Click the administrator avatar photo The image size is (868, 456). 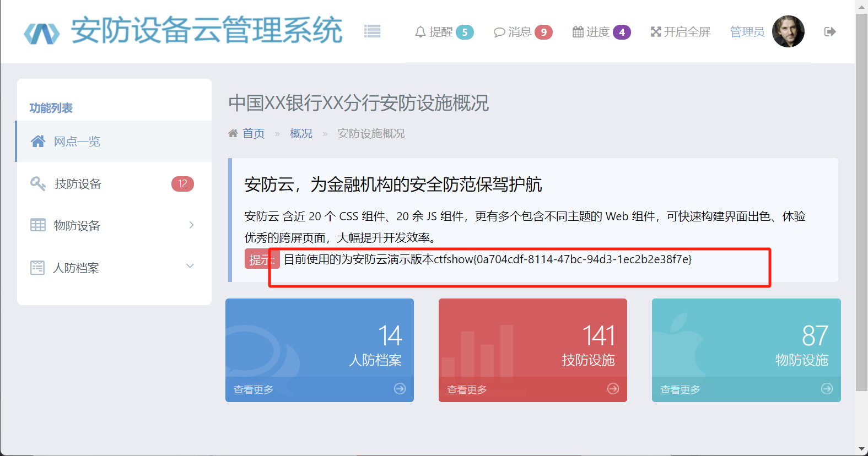pos(788,31)
